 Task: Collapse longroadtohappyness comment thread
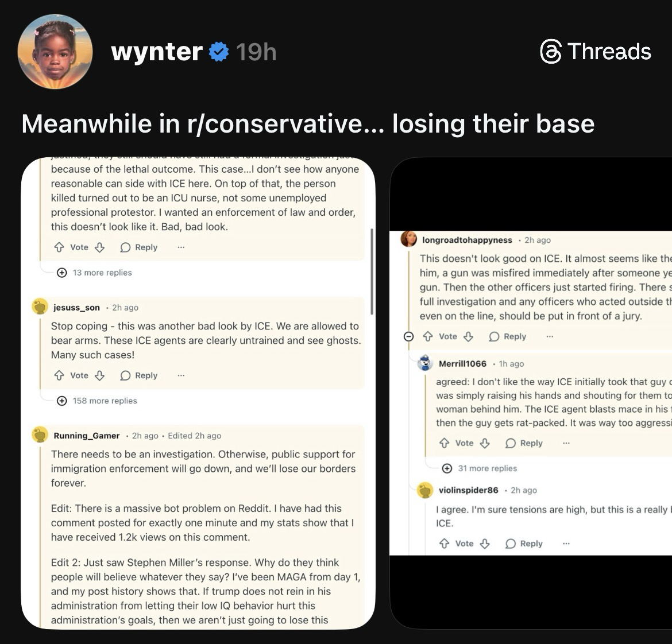click(408, 336)
